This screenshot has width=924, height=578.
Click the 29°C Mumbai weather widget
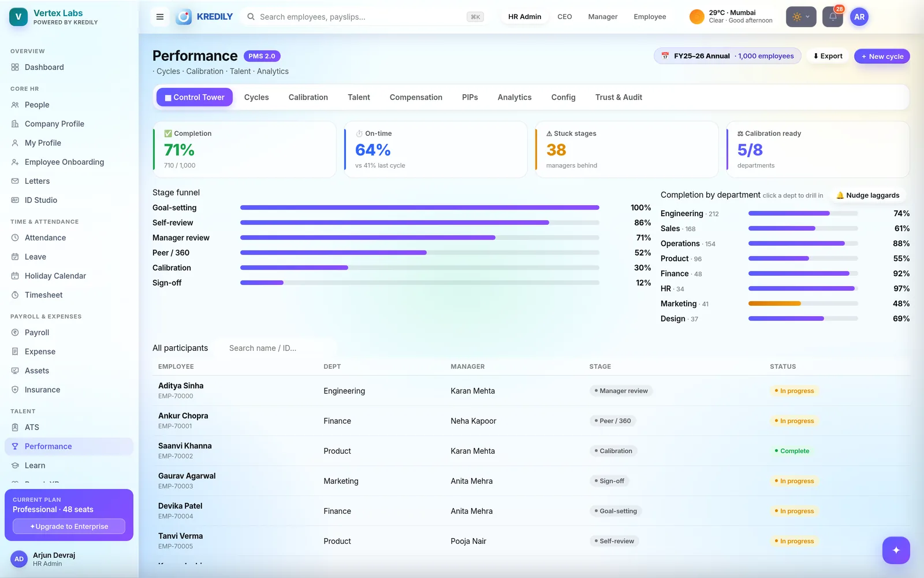[x=731, y=17]
